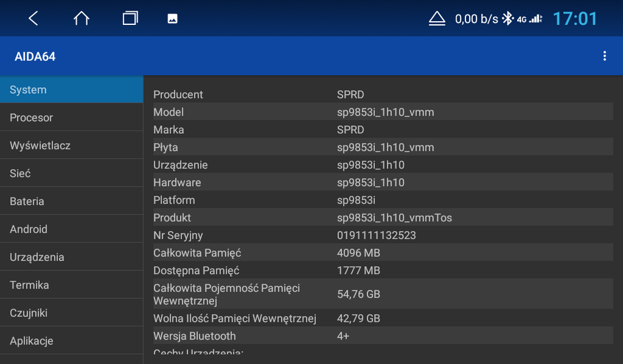Tap the AIDA64 title text
The image size is (623, 364).
pyautogui.click(x=36, y=56)
